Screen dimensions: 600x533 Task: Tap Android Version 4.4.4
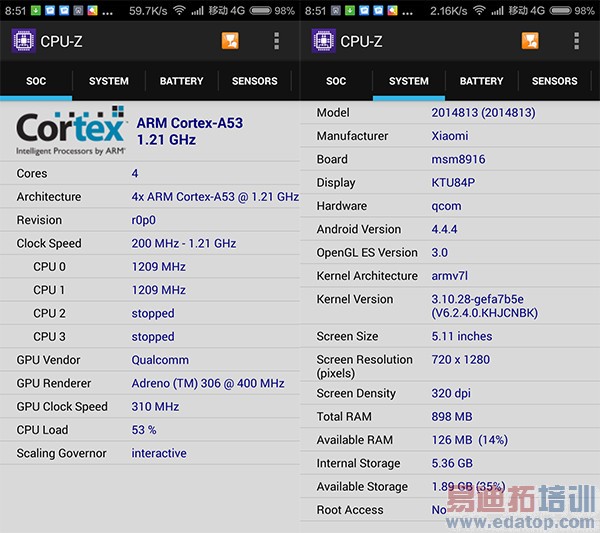coord(444,229)
